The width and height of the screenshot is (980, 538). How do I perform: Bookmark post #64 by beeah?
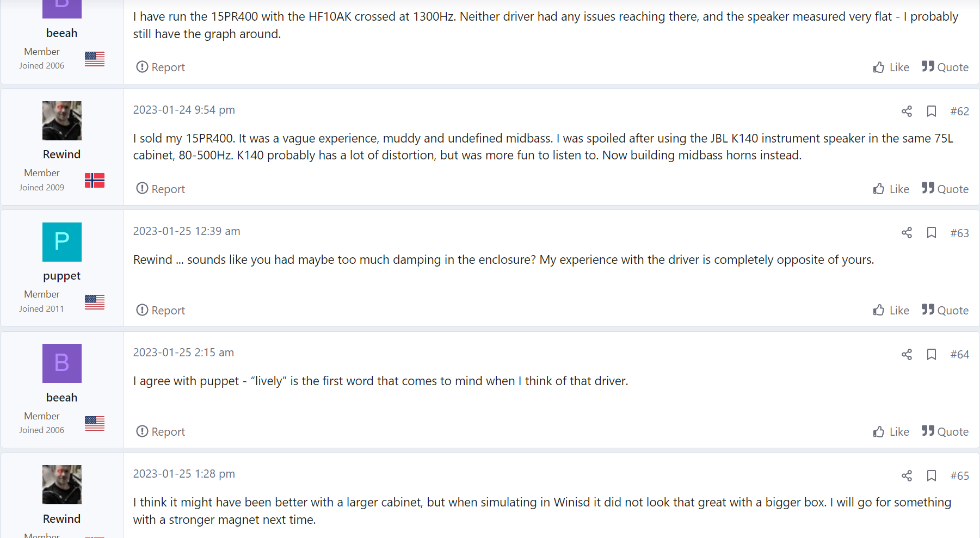tap(932, 355)
